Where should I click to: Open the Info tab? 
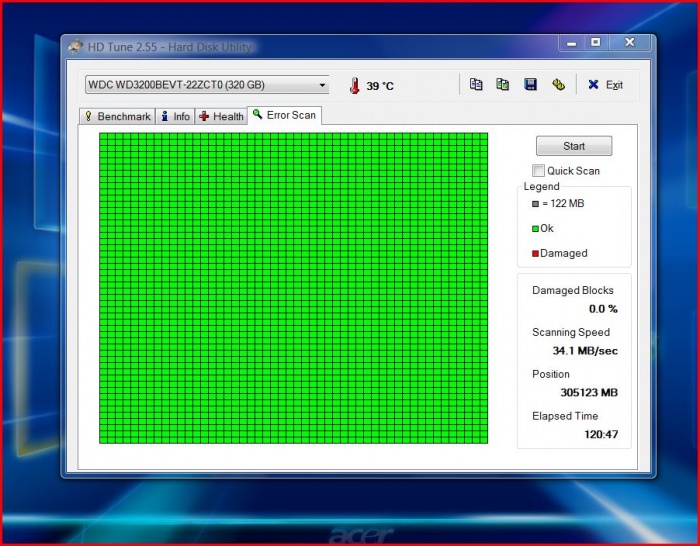pyautogui.click(x=175, y=116)
